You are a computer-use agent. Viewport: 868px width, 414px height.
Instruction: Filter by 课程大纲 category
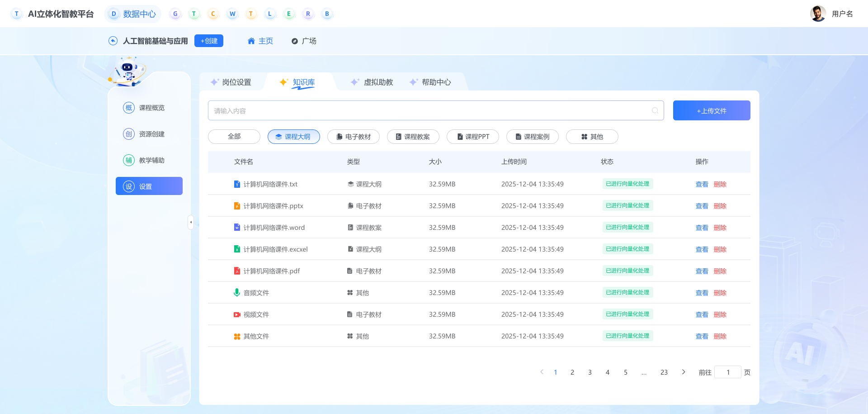(294, 137)
